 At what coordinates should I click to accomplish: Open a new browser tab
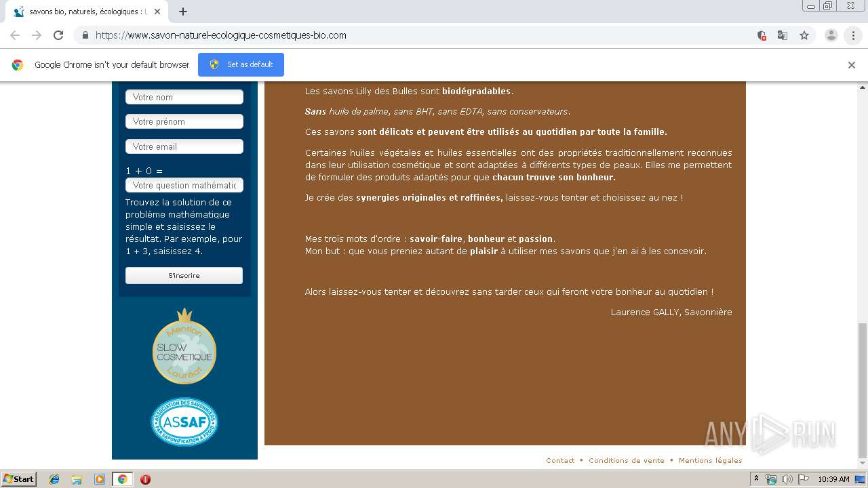pos(183,12)
